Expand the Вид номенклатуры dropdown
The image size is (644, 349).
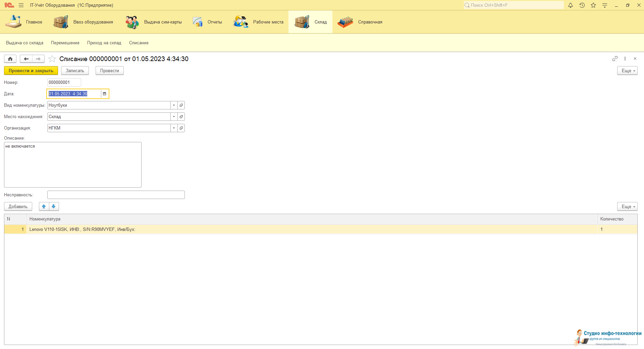pos(174,105)
